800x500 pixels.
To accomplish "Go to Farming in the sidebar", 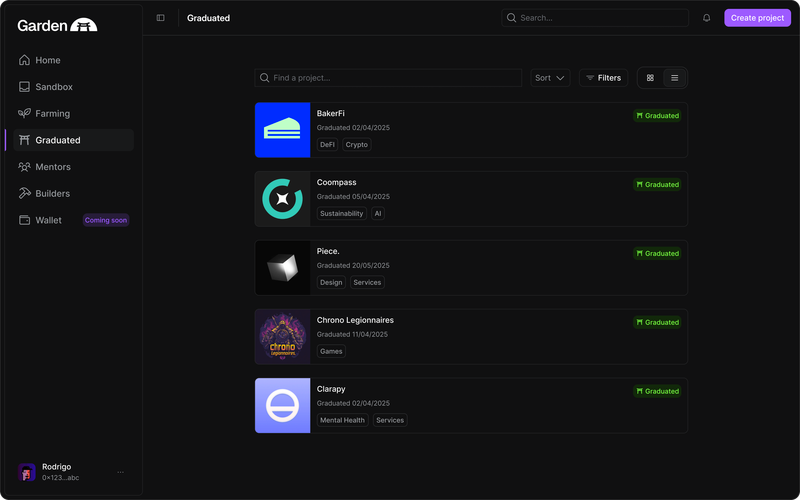I will pos(52,114).
